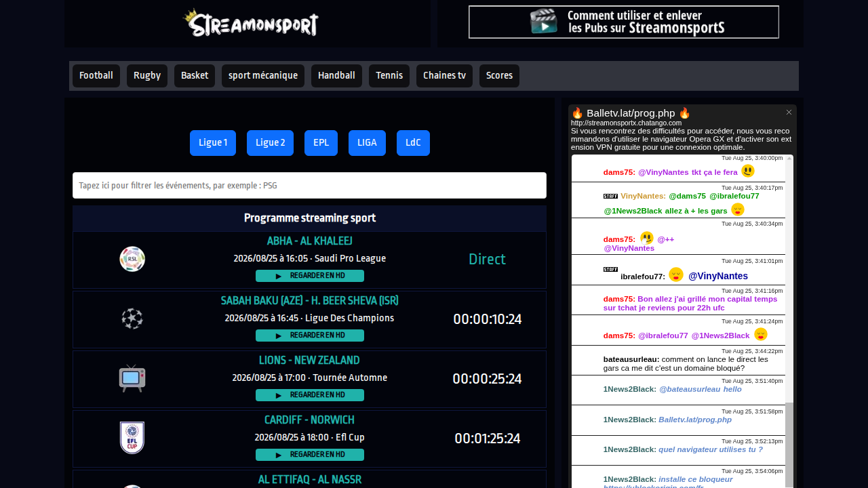
Task: Open the Sabah Baku - H. Beer Sheva match
Action: pos(309,301)
